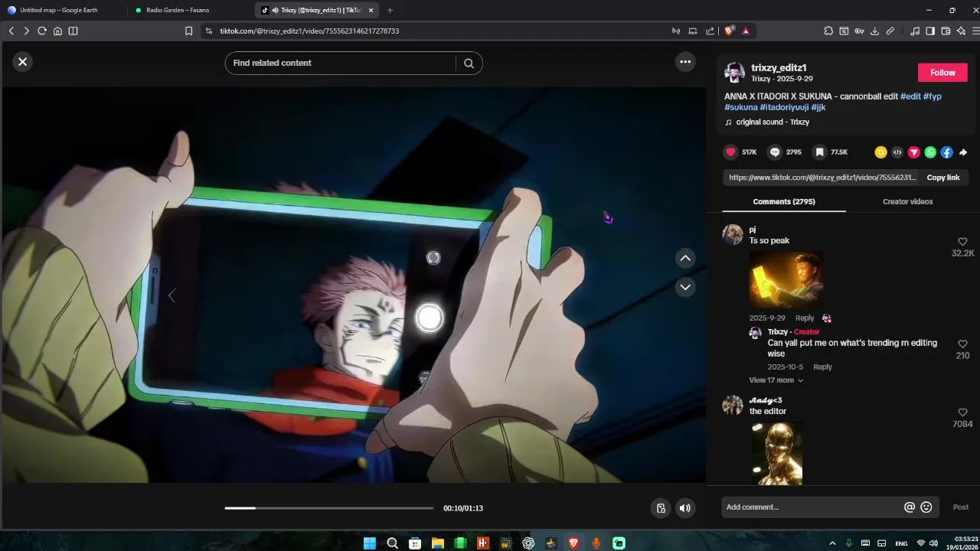This screenshot has height=551, width=980.
Task: Close the Trixzy TikTok browser tab
Action: (371, 10)
